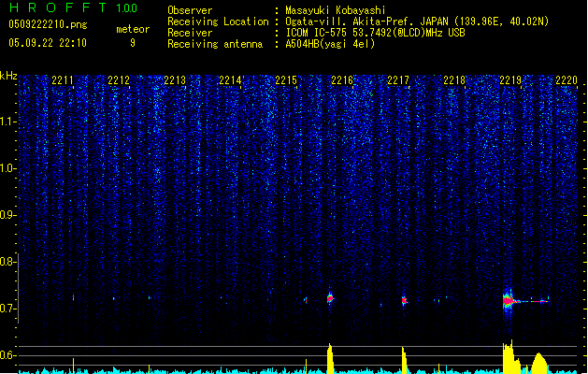This screenshot has height=374, width=588.
Task: Click the 2217 time marker
Action: pyautogui.click(x=398, y=79)
